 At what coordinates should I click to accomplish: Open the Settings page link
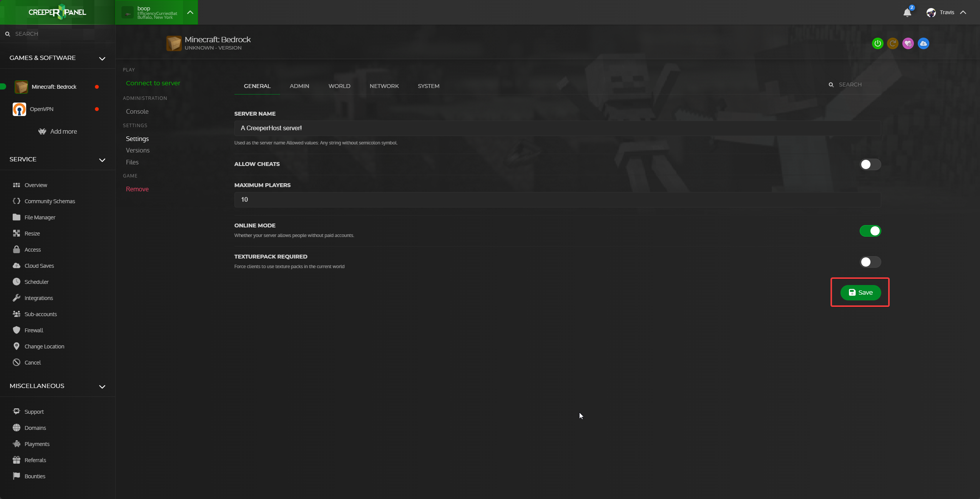coord(137,139)
